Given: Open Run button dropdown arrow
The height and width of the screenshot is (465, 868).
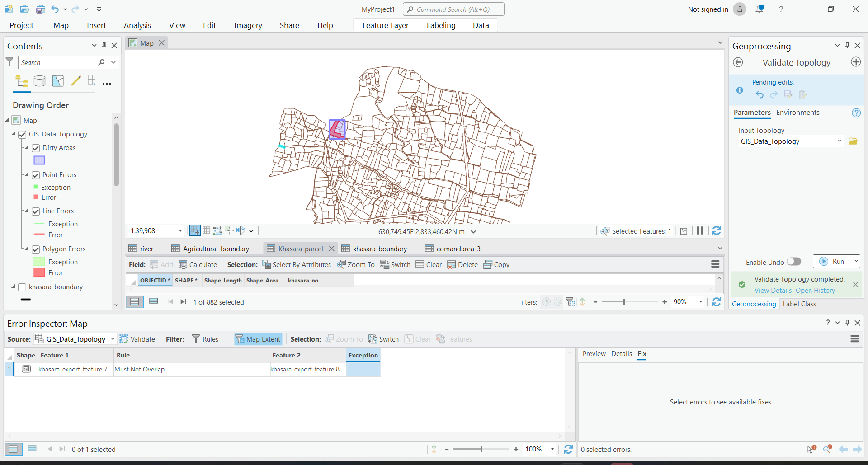Looking at the screenshot, I should click(856, 261).
